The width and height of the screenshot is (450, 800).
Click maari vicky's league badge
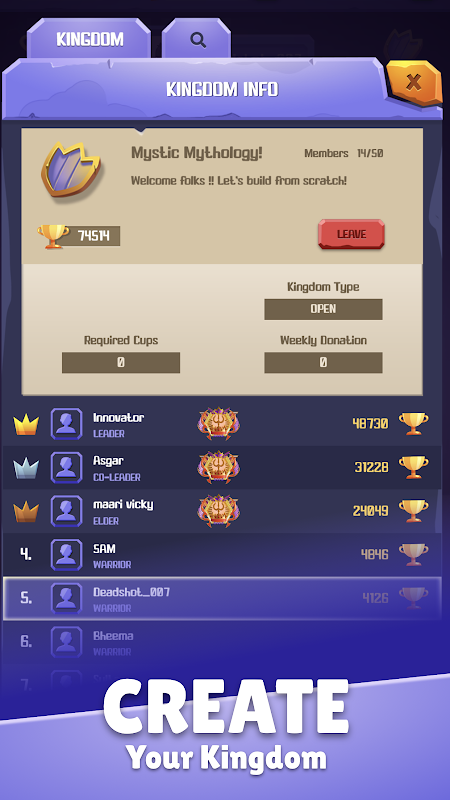click(x=218, y=511)
